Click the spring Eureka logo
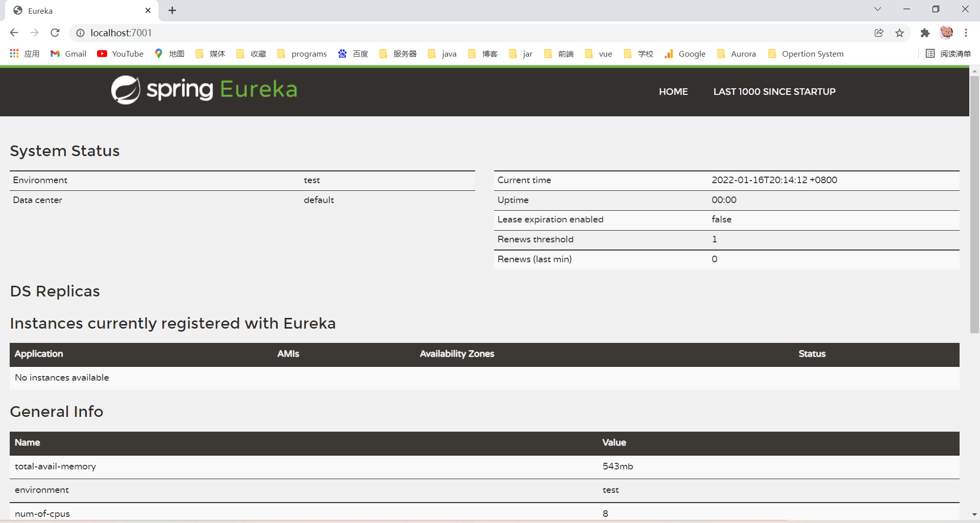 pyautogui.click(x=204, y=89)
